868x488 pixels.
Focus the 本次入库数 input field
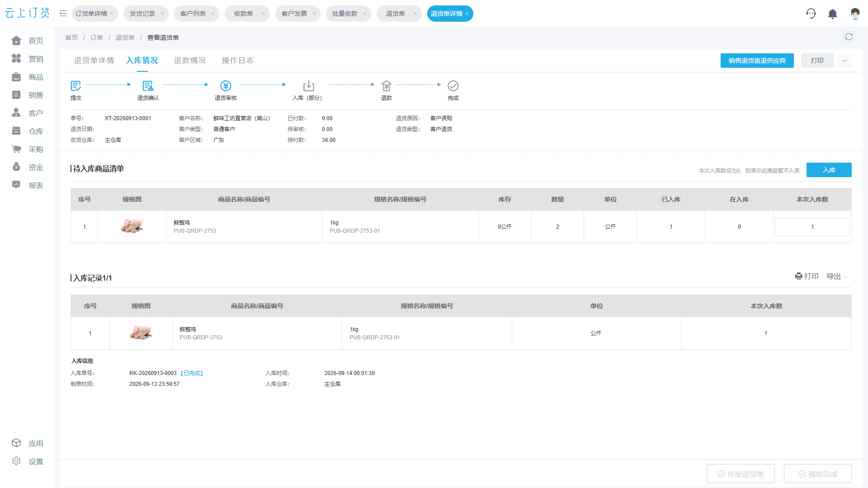(x=812, y=227)
